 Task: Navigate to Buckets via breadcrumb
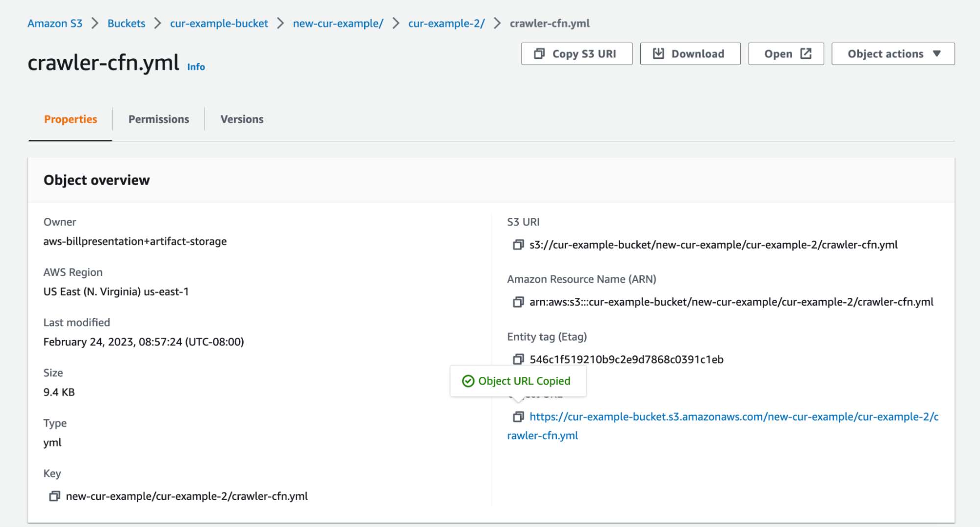point(126,23)
